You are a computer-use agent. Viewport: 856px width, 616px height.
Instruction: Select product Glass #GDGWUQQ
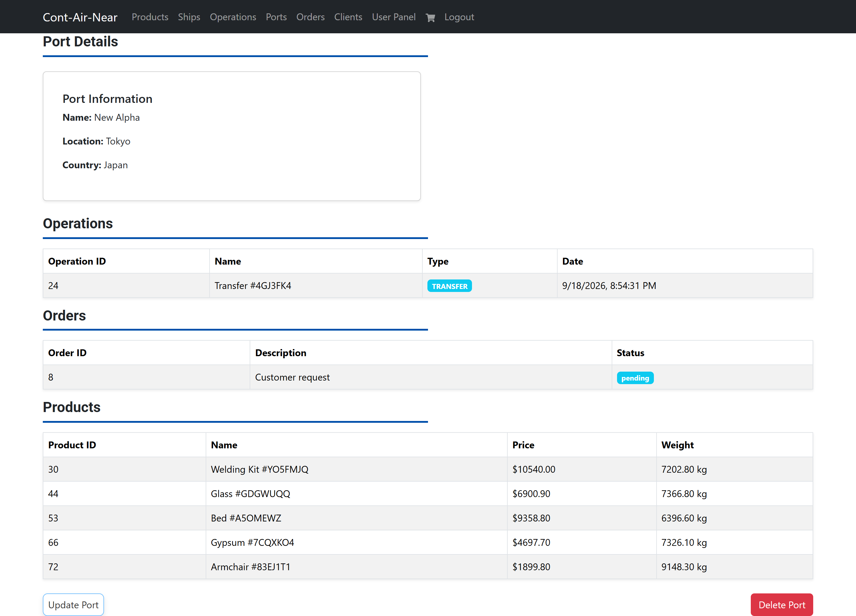(251, 494)
